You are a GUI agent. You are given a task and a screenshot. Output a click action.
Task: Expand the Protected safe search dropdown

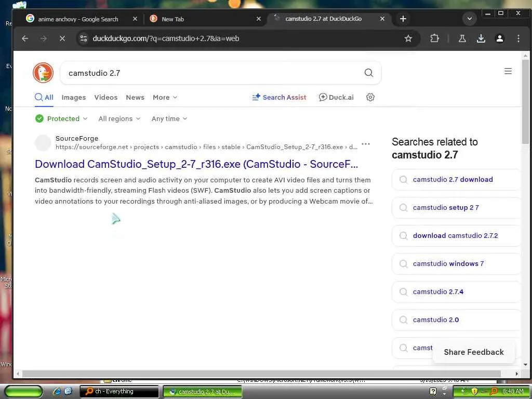(61, 118)
